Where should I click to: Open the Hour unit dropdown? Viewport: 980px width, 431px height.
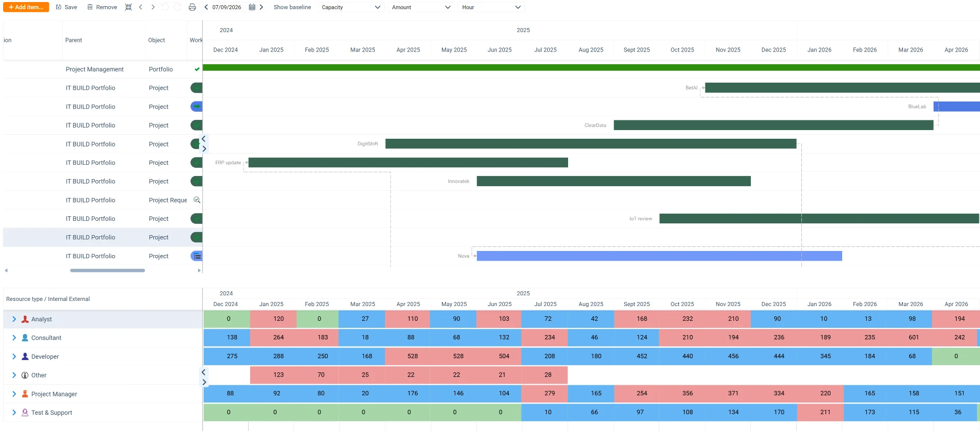[x=492, y=7]
